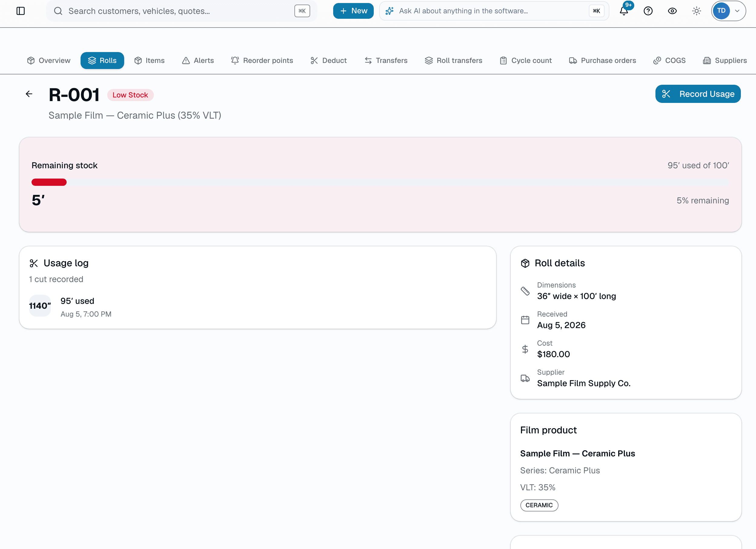The width and height of the screenshot is (756, 549).
Task: Click "Sample Film — Ceramic Plus" product name
Action: point(578,453)
